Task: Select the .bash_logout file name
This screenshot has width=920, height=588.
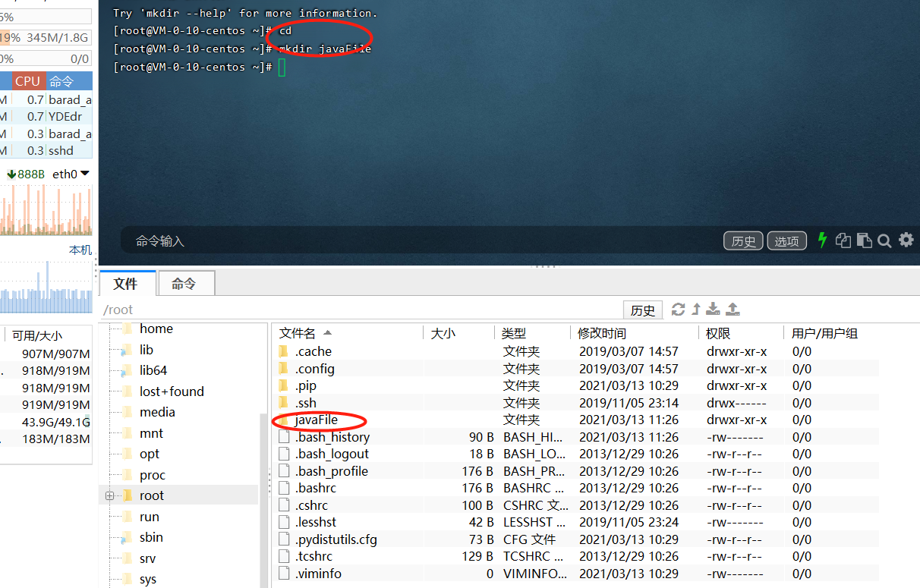Action: (332, 454)
